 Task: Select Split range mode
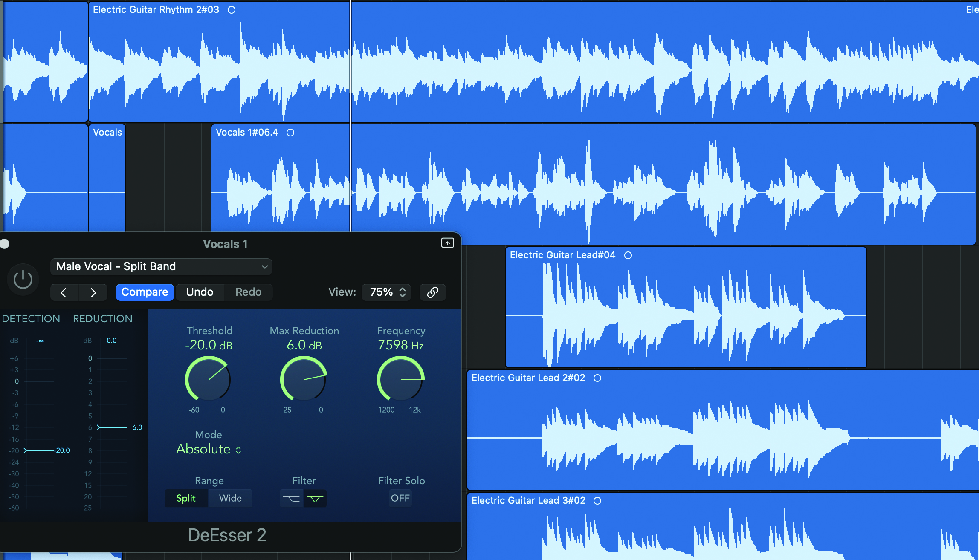click(186, 498)
